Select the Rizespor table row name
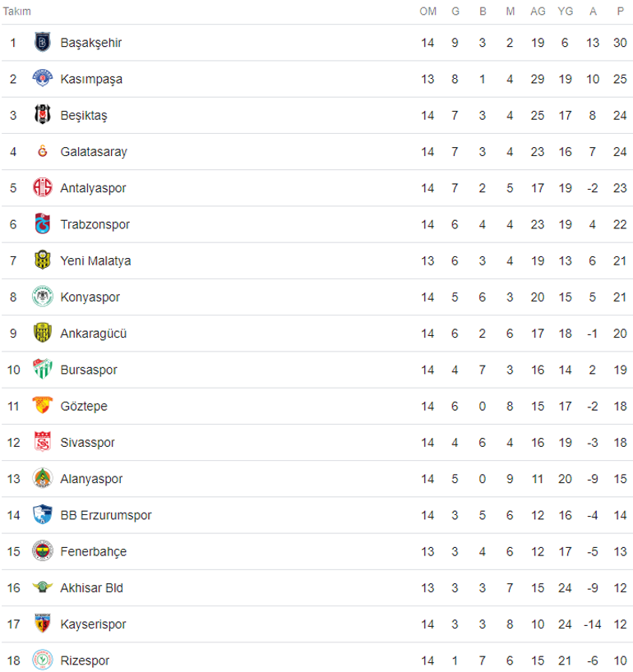The width and height of the screenshot is (633, 672). tap(85, 660)
